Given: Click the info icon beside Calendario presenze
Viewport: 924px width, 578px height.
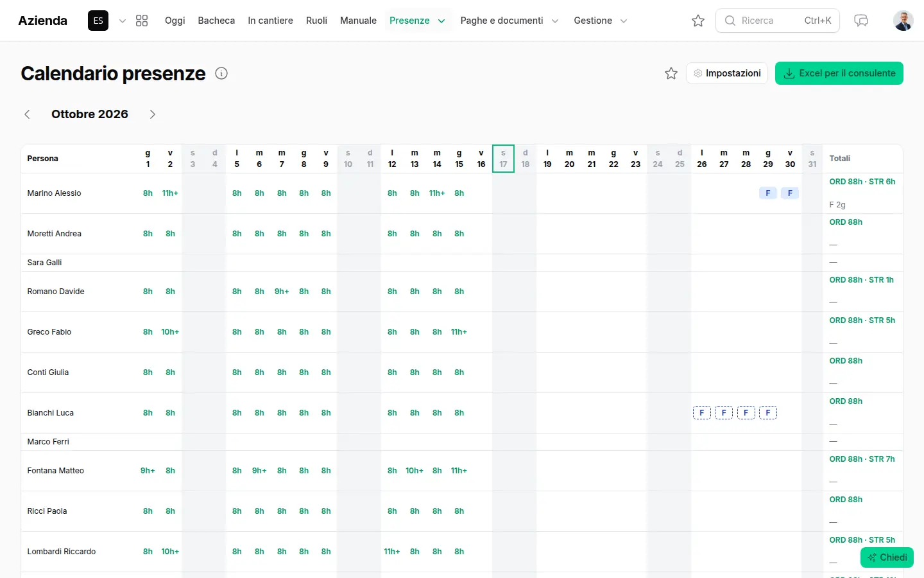Looking at the screenshot, I should point(221,73).
